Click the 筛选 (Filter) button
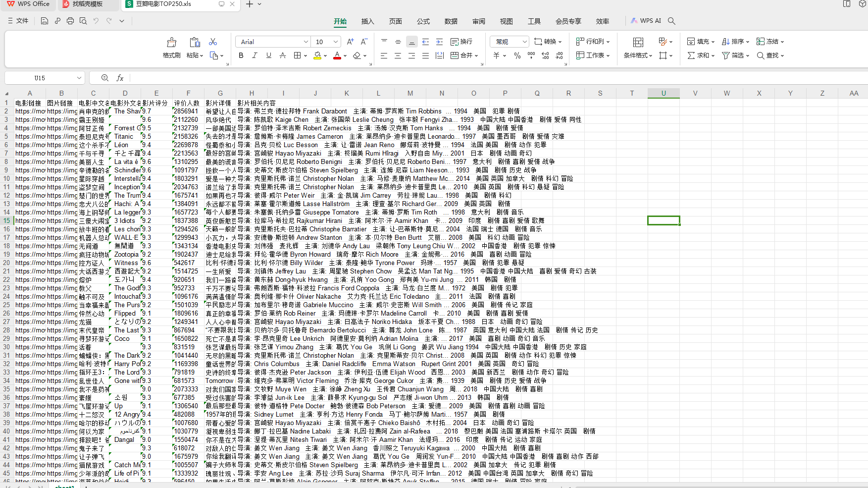Screen dimensions: 868x488 735,55
